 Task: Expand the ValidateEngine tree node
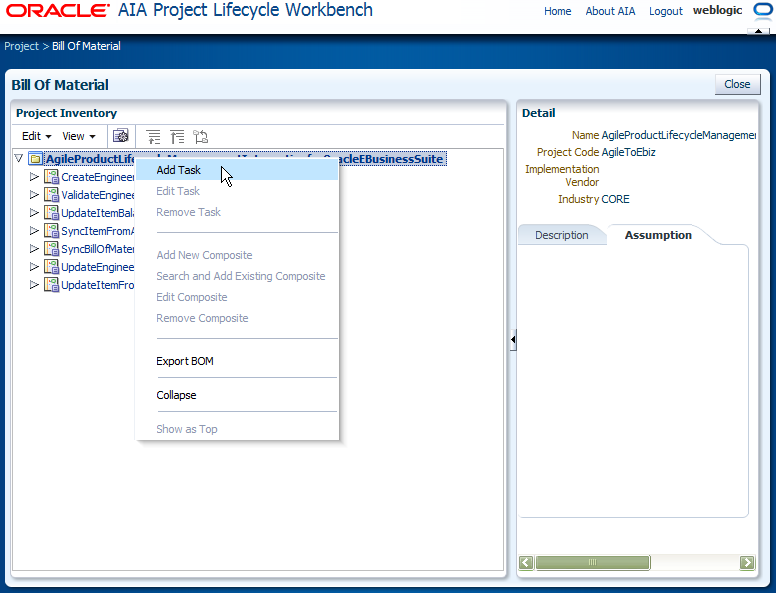pyautogui.click(x=34, y=195)
